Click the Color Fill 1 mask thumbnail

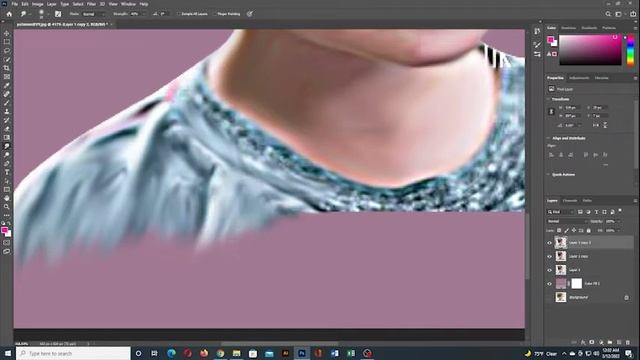576,283
